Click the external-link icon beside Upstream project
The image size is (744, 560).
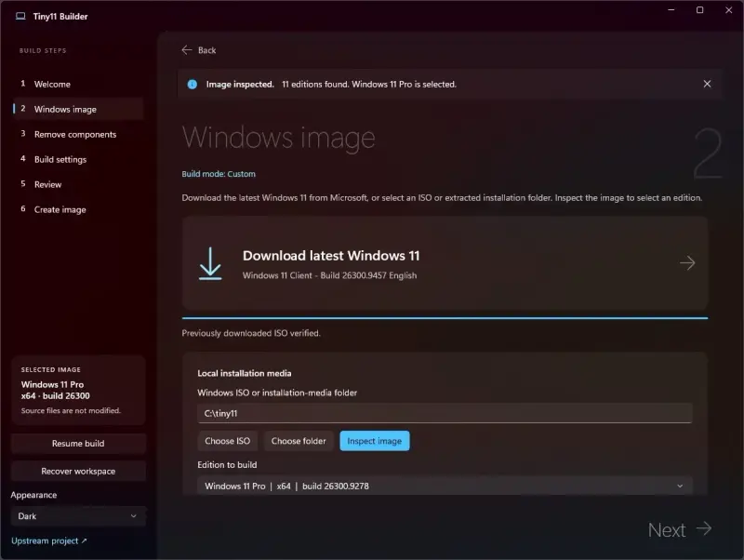coord(84,540)
